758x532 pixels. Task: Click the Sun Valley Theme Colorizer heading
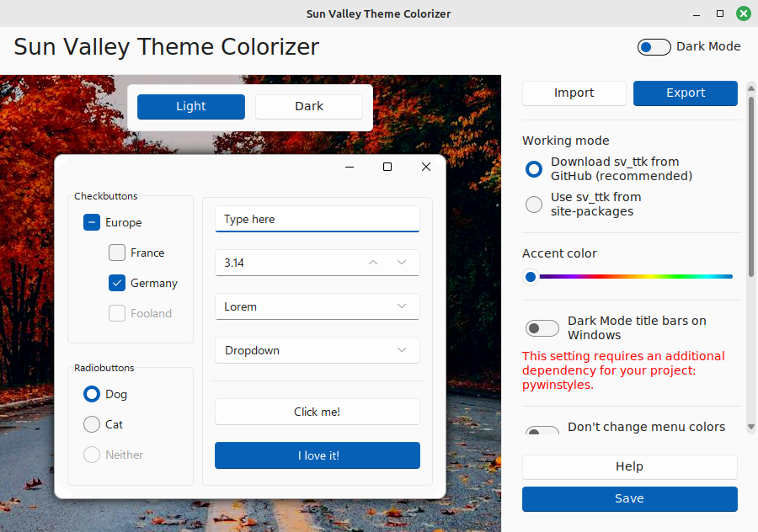(x=166, y=47)
